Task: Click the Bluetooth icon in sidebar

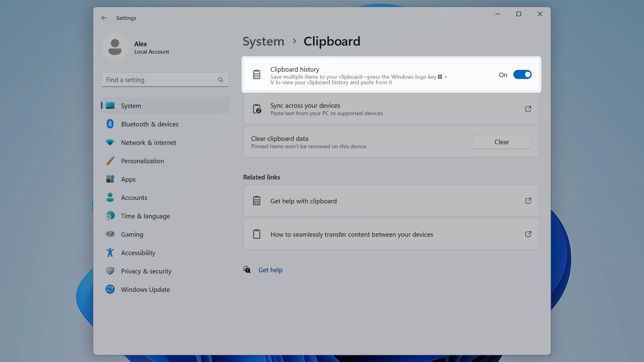Action: click(x=110, y=124)
